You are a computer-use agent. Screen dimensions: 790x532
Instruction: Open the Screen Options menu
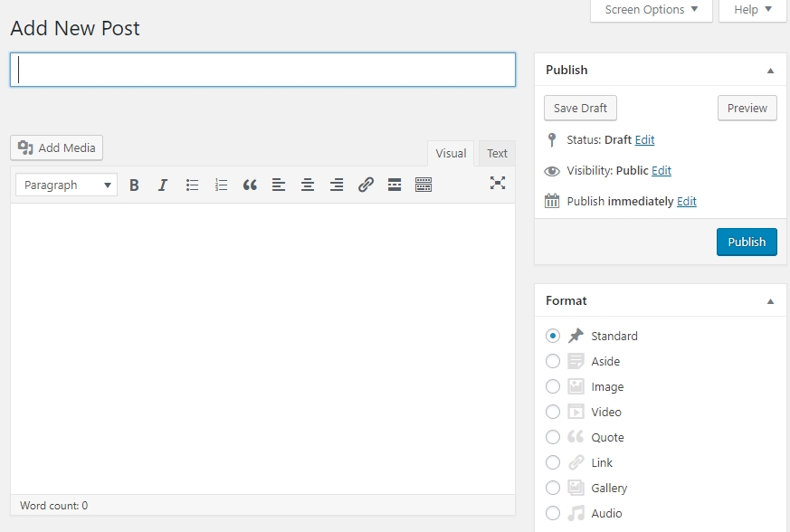click(651, 10)
